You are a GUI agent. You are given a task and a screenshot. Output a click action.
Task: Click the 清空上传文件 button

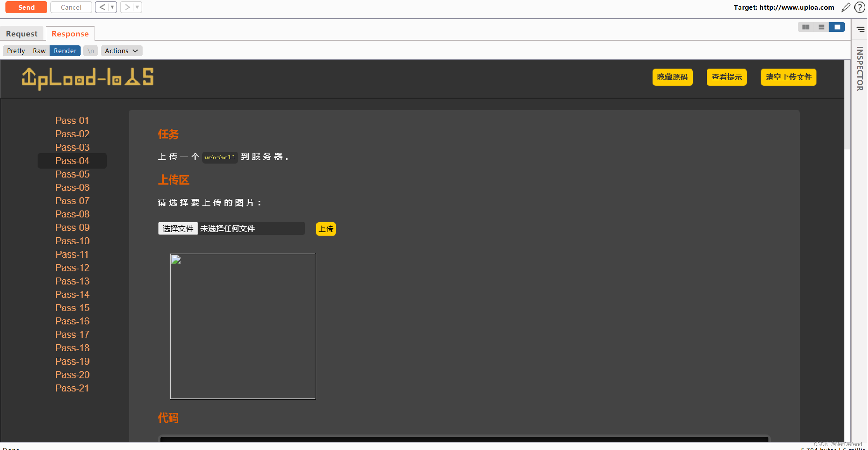789,77
